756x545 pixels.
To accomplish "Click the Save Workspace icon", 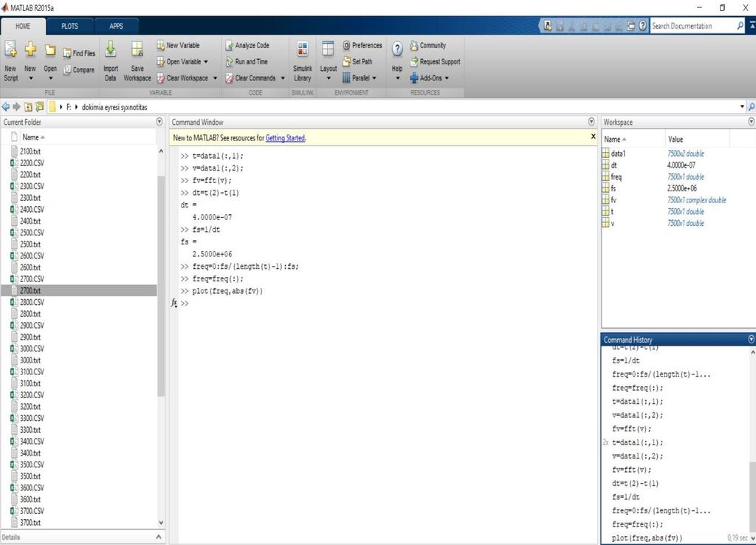I will pyautogui.click(x=137, y=49).
